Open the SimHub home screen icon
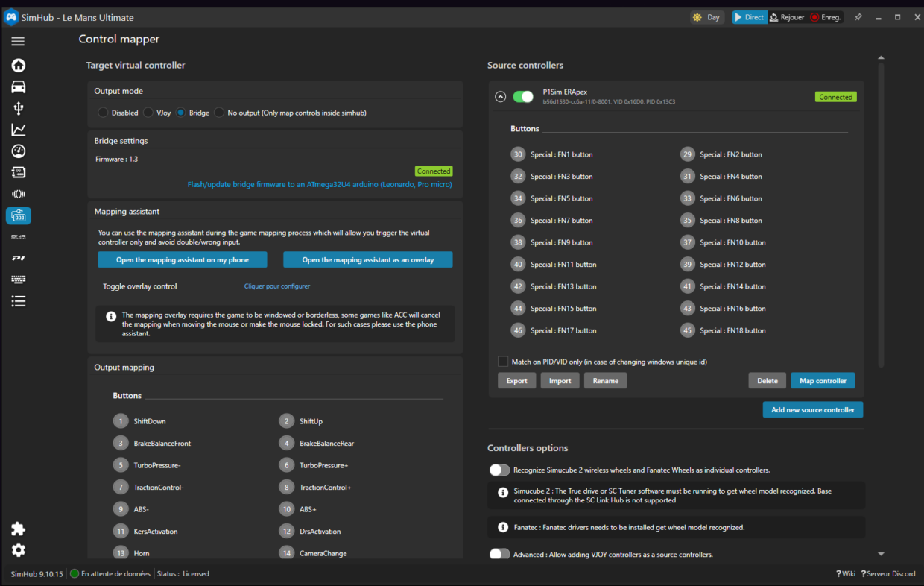 click(18, 66)
